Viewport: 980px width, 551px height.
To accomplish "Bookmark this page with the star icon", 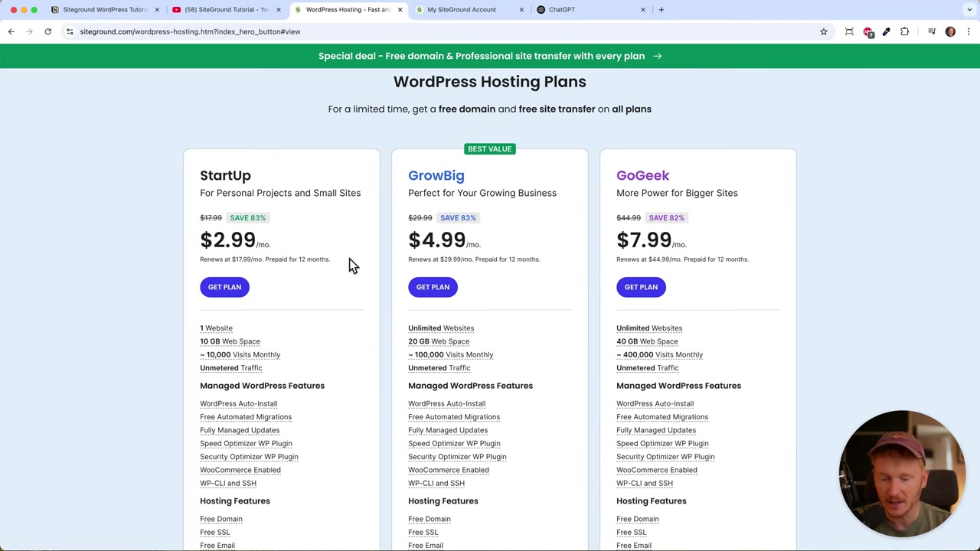I will (x=824, y=31).
